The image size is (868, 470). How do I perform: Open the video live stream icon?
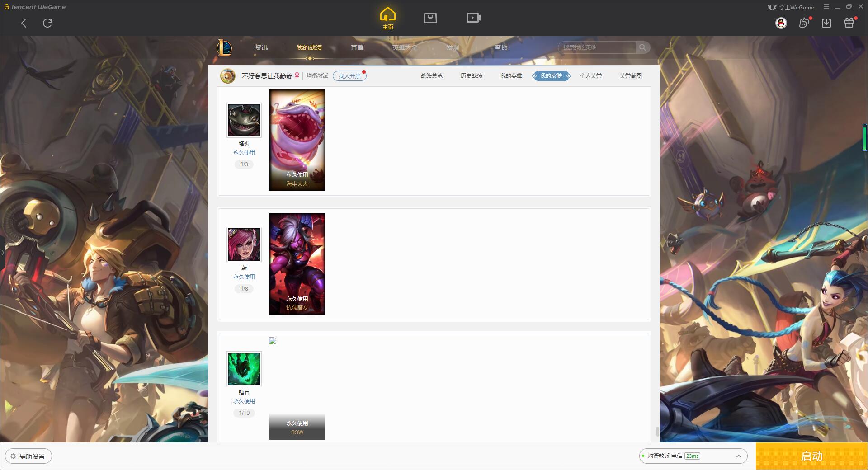click(473, 18)
